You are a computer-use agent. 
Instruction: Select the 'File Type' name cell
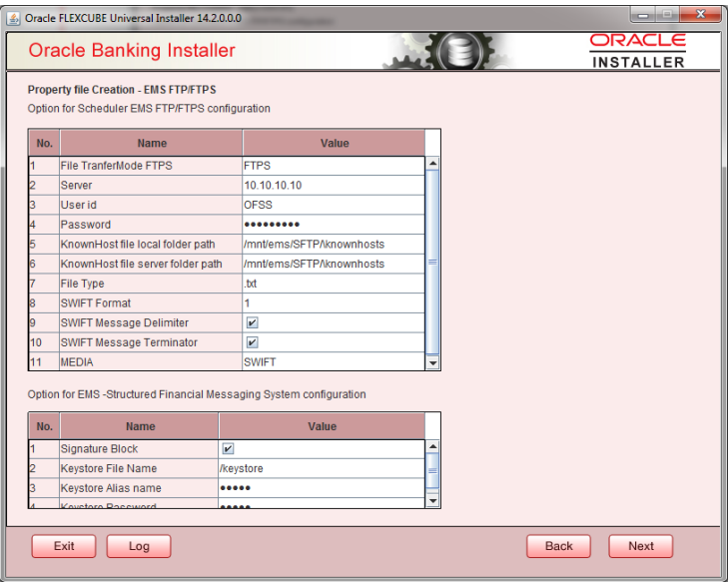pyautogui.click(x=151, y=284)
